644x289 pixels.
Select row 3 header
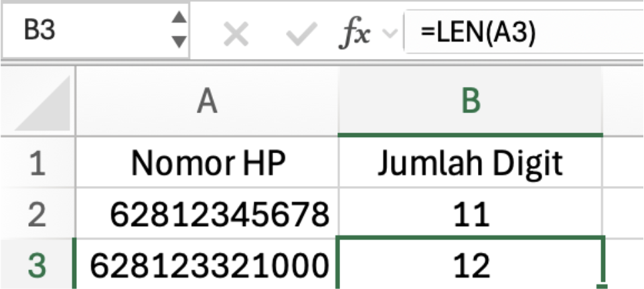[38, 265]
